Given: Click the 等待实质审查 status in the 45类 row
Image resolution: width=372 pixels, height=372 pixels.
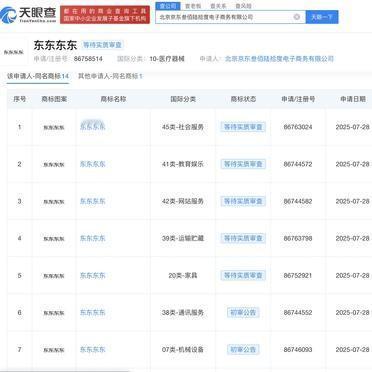Looking at the screenshot, I should click(x=243, y=127).
